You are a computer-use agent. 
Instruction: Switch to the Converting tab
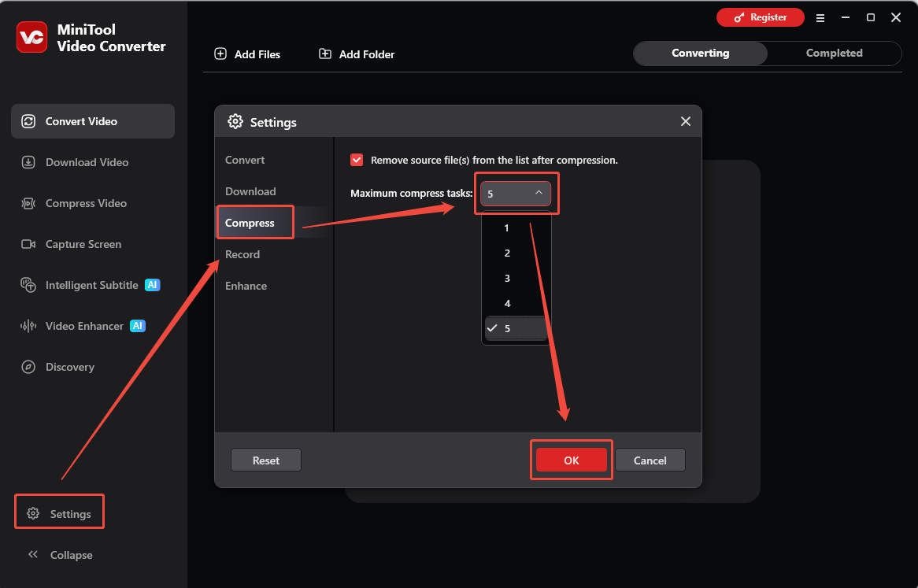(700, 54)
